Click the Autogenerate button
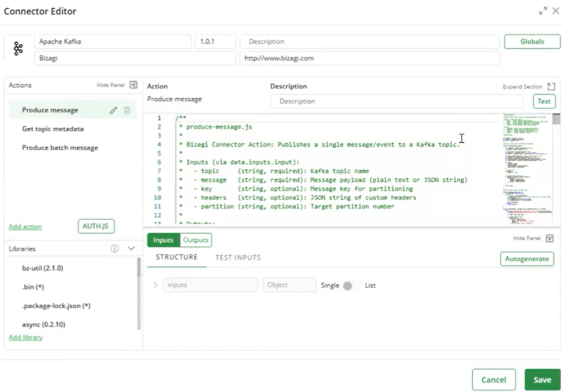 527,259
